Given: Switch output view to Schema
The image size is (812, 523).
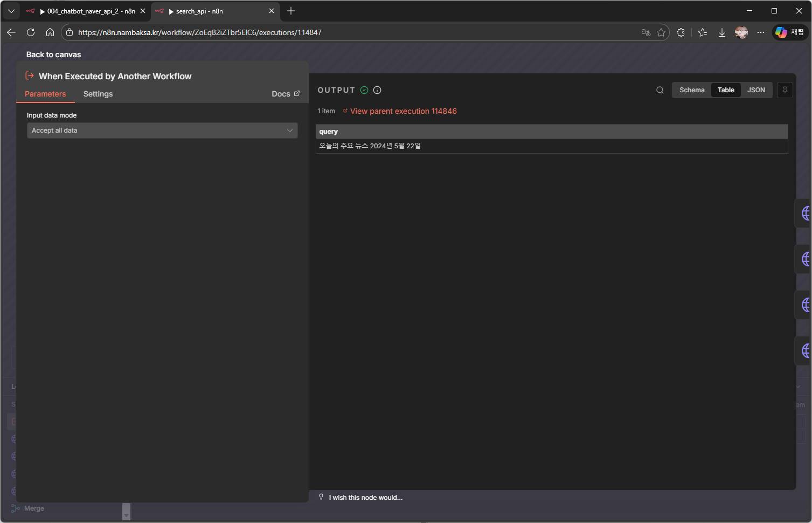Looking at the screenshot, I should point(691,90).
